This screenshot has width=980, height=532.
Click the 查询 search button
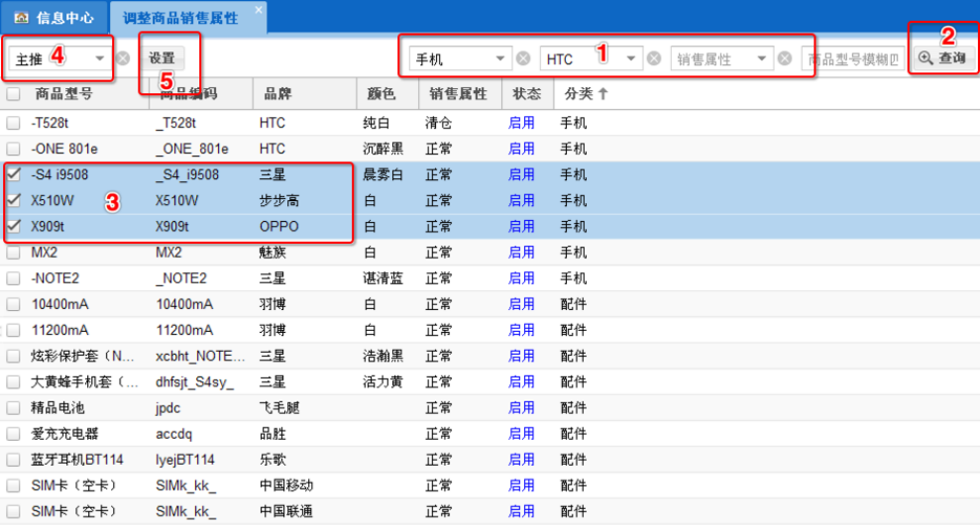[942, 58]
